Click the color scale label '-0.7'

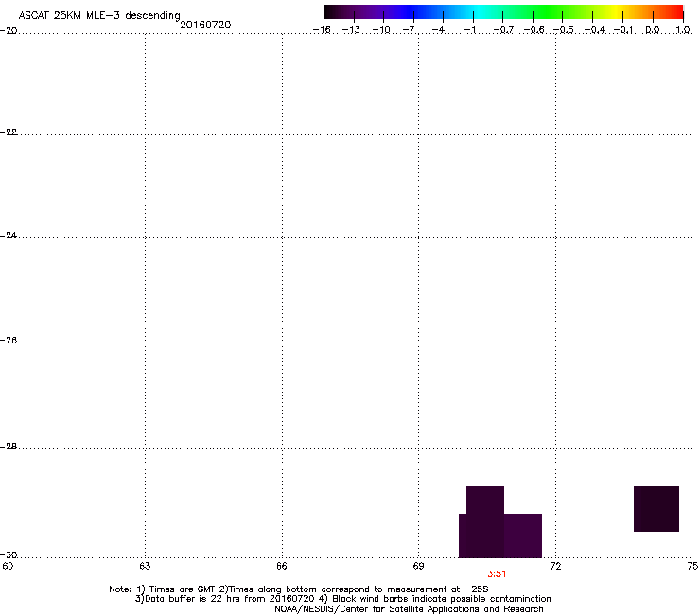(503, 30)
